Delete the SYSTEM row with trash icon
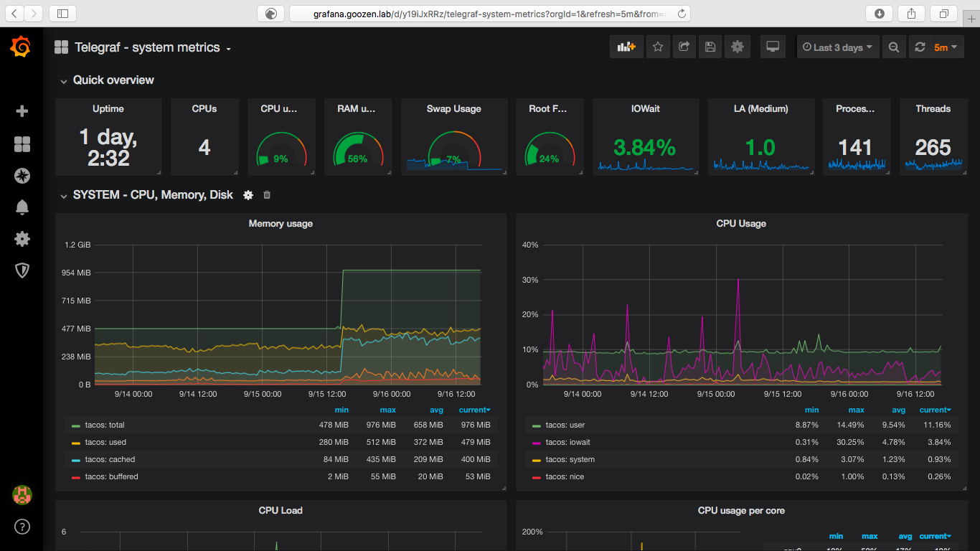Screen dimensions: 980x551 (267, 195)
